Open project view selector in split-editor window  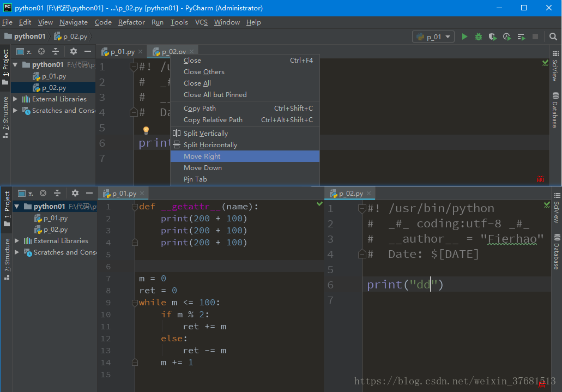click(x=25, y=194)
